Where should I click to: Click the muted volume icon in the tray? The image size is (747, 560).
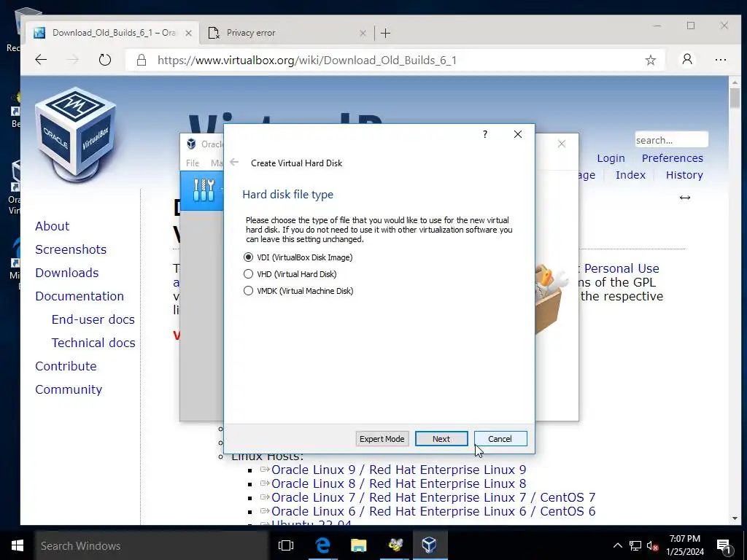[652, 545]
